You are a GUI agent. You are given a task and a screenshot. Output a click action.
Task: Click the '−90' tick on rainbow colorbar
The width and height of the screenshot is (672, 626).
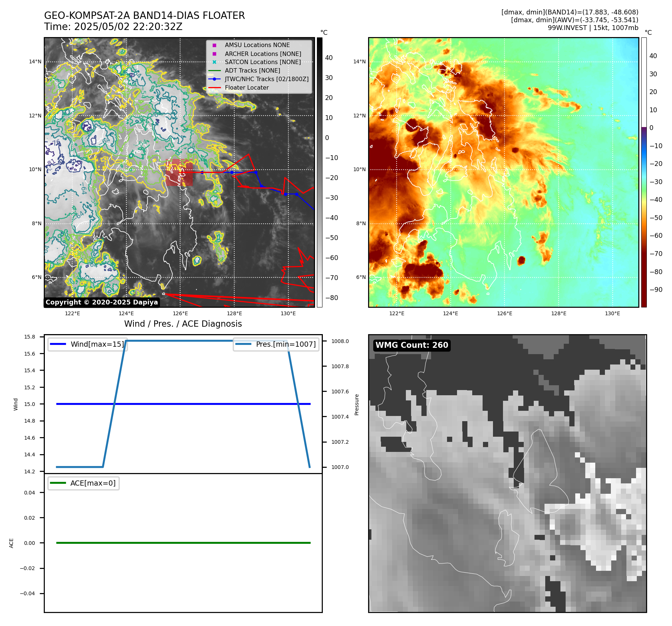[x=656, y=290]
